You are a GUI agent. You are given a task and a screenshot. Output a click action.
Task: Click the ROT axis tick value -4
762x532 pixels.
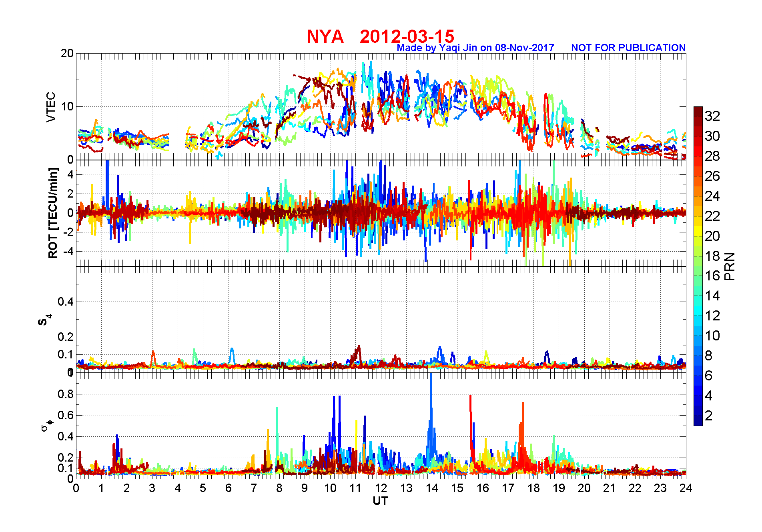pos(69,251)
